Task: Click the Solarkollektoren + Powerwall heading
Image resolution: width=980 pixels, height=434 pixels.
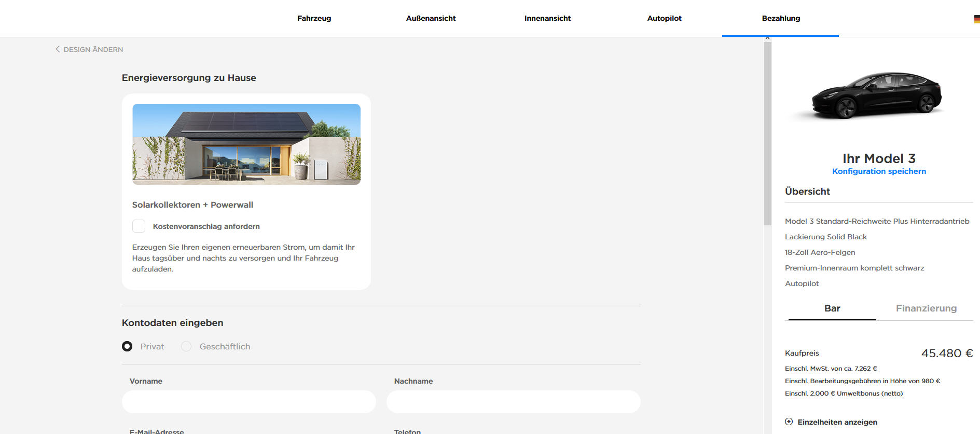Action: 192,205
